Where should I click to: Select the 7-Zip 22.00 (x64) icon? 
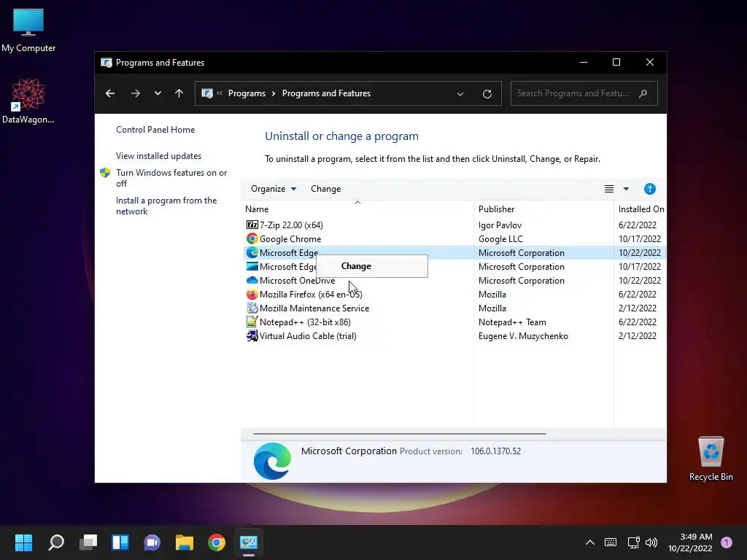point(252,225)
